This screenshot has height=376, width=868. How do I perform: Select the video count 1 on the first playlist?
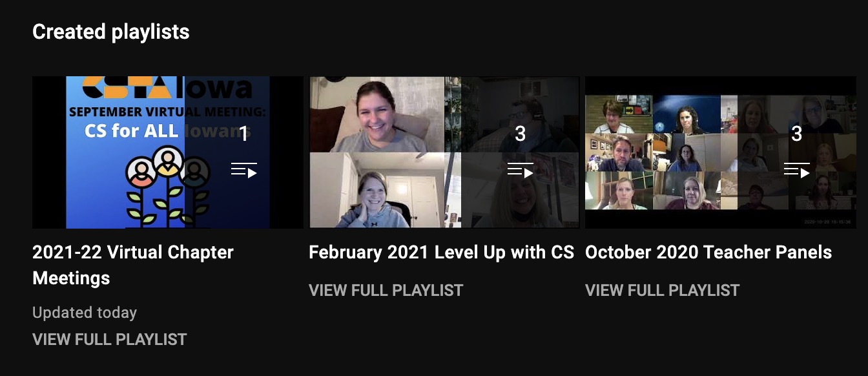[x=243, y=134]
